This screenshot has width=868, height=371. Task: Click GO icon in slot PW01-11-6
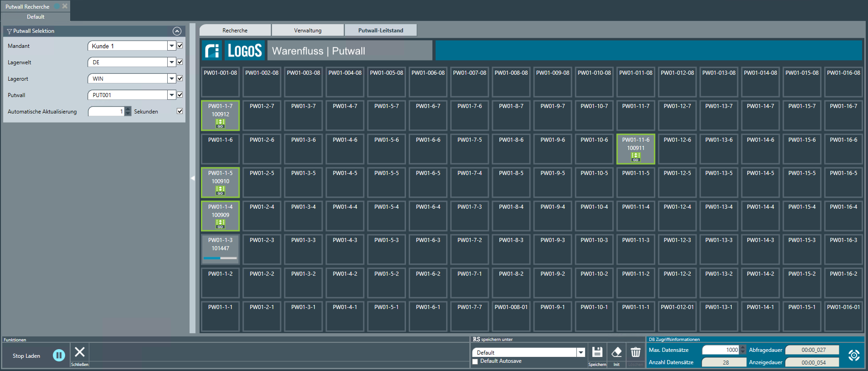[636, 157]
